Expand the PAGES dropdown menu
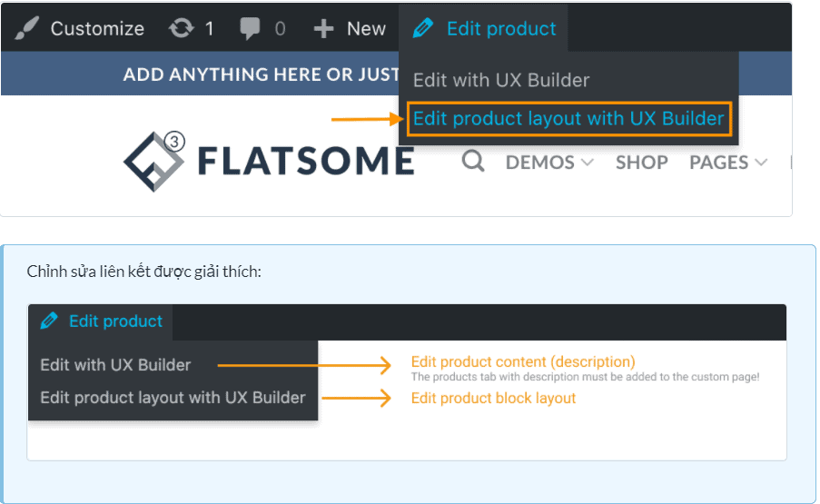 click(x=727, y=163)
